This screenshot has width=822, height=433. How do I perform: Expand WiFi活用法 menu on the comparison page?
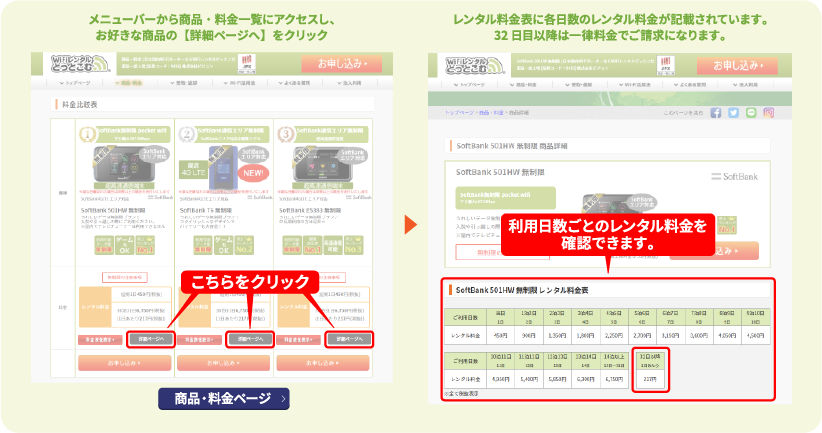[x=240, y=83]
